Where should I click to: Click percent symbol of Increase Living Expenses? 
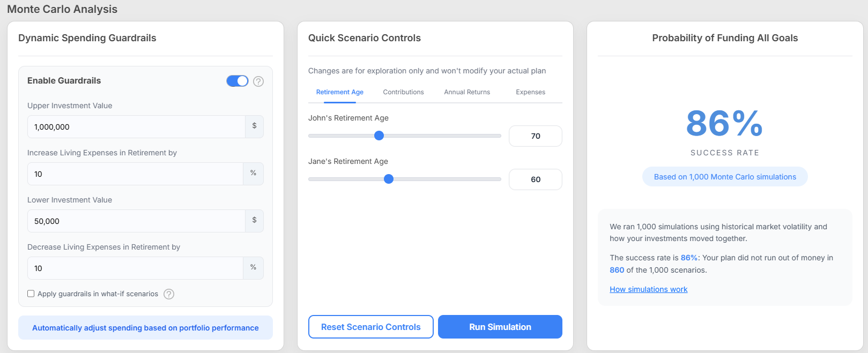click(x=253, y=174)
